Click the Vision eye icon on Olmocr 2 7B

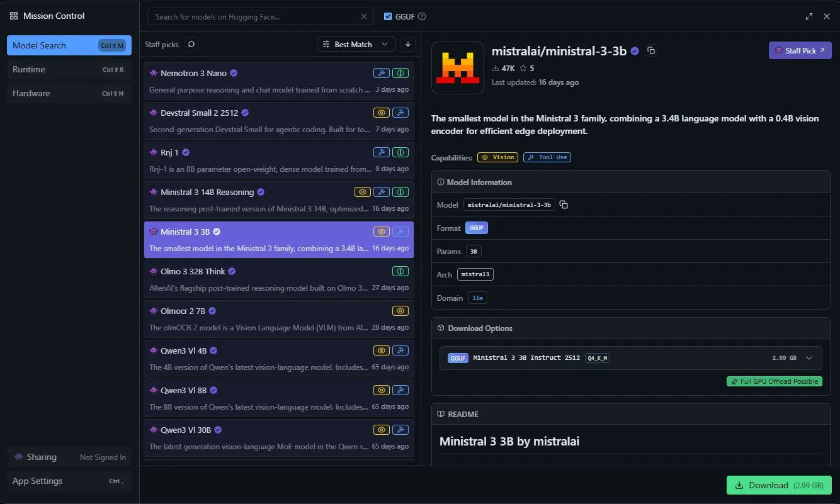coord(400,311)
